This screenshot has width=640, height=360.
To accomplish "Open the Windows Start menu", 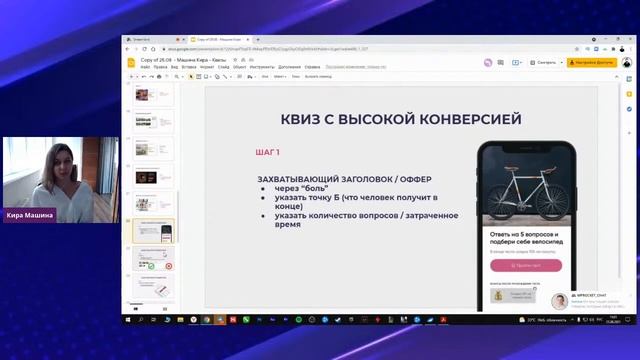I will 128,320.
